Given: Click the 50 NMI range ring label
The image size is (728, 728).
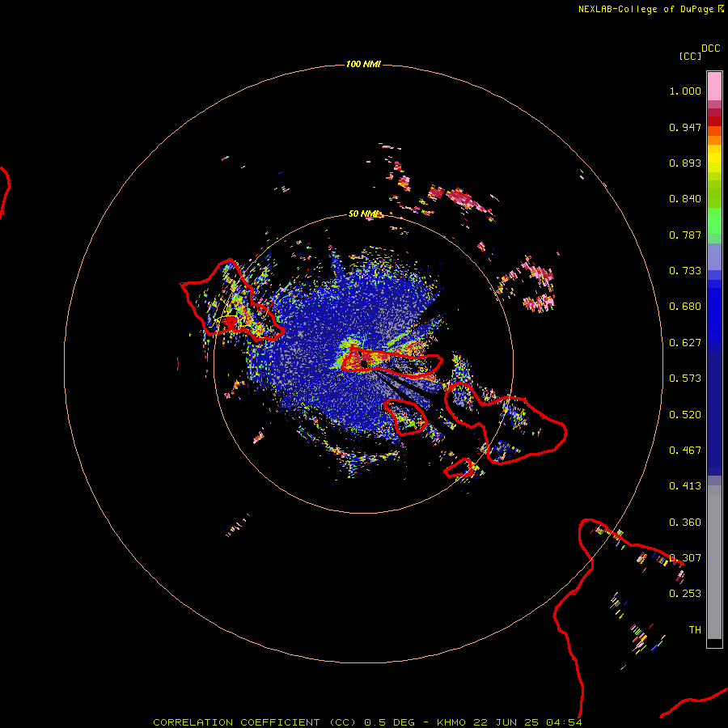Looking at the screenshot, I should pyautogui.click(x=363, y=214).
